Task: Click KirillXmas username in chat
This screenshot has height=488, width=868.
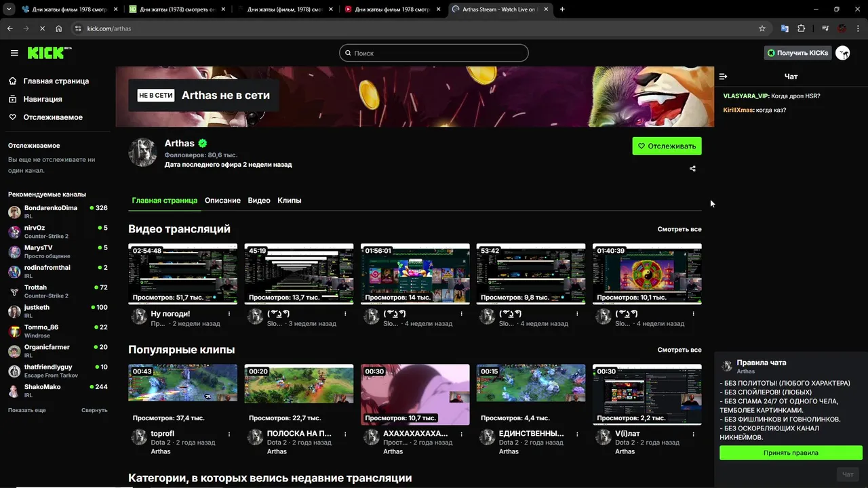Action: pyautogui.click(x=738, y=110)
